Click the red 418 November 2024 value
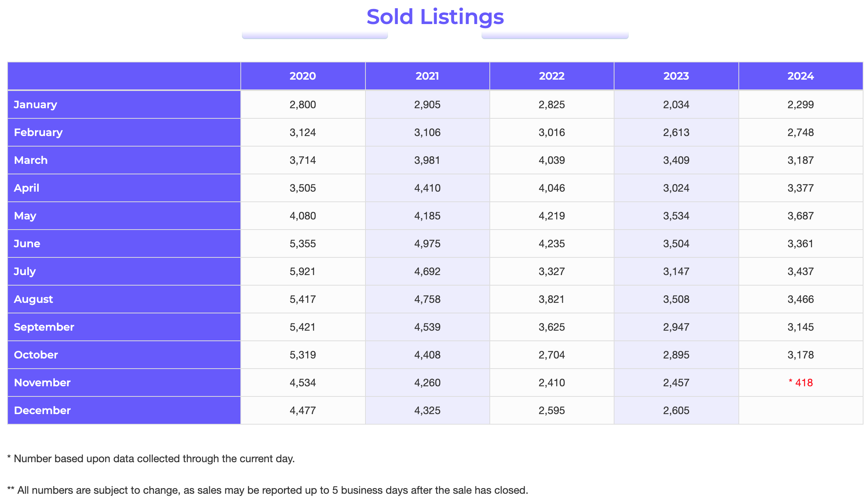 (801, 383)
